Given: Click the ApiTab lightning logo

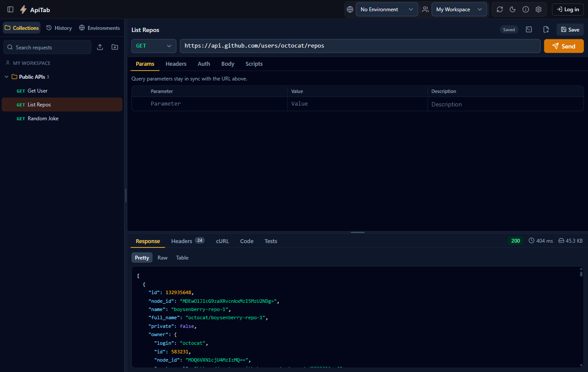Looking at the screenshot, I should click(23, 10).
